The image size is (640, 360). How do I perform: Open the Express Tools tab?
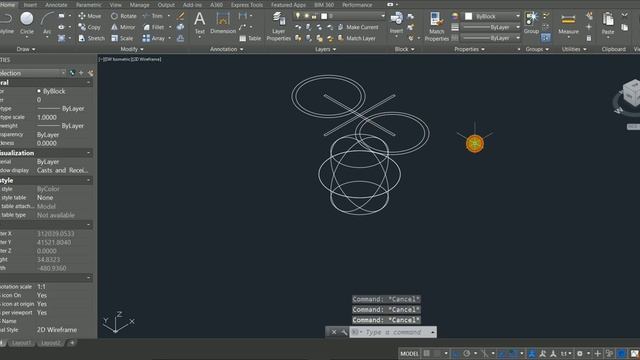tap(247, 5)
